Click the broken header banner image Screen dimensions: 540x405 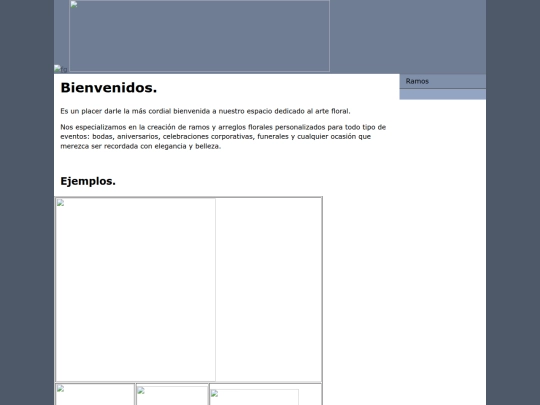(x=199, y=36)
